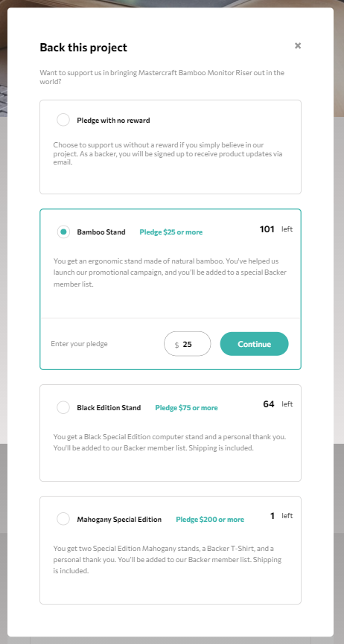Click the Pledge with no reward title

pos(113,121)
